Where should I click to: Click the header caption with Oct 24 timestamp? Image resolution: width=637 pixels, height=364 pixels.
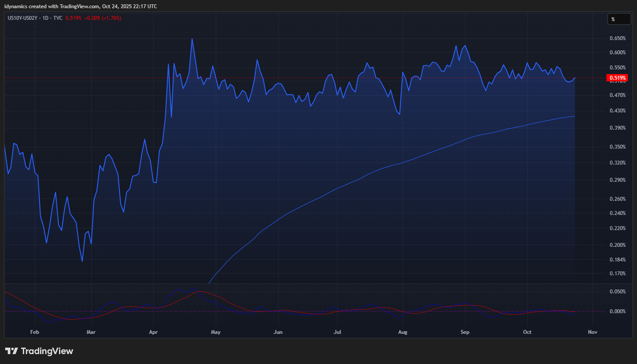(81, 6)
